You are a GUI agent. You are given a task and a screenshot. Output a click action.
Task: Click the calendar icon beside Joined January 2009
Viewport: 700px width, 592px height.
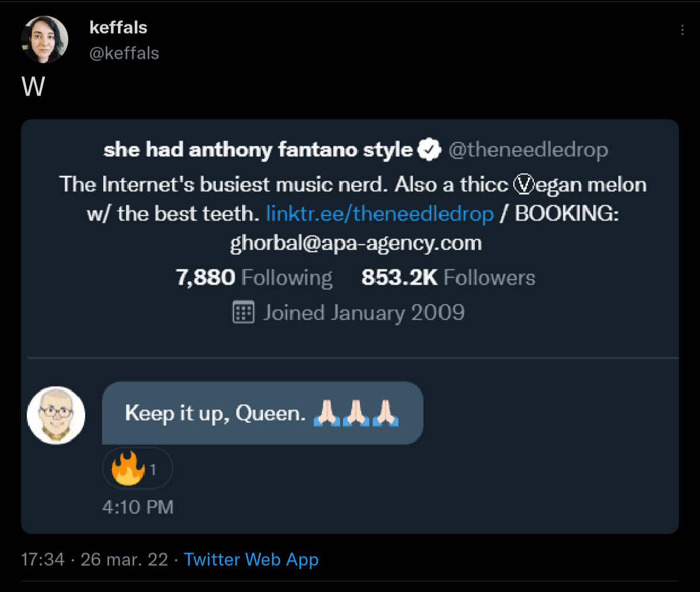[243, 313]
